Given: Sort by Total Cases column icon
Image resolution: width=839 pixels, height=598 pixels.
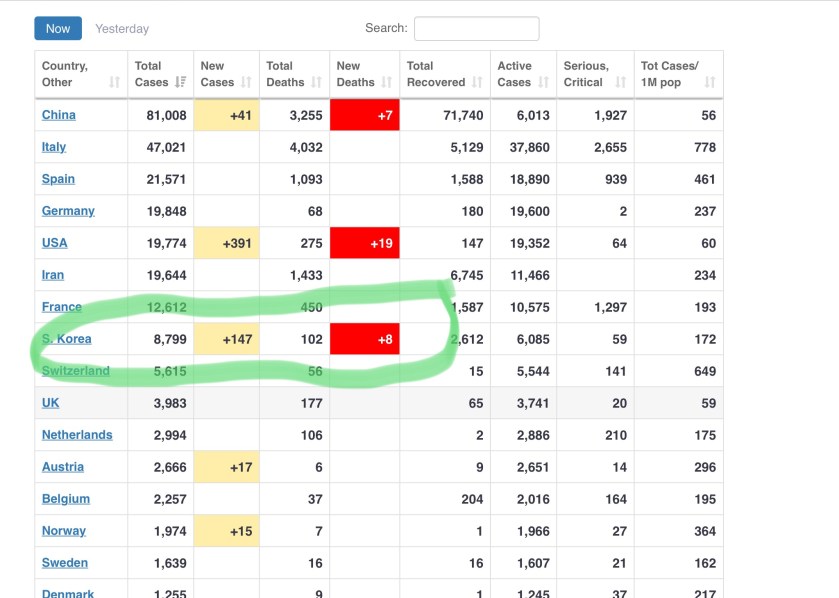Looking at the screenshot, I should (x=180, y=82).
